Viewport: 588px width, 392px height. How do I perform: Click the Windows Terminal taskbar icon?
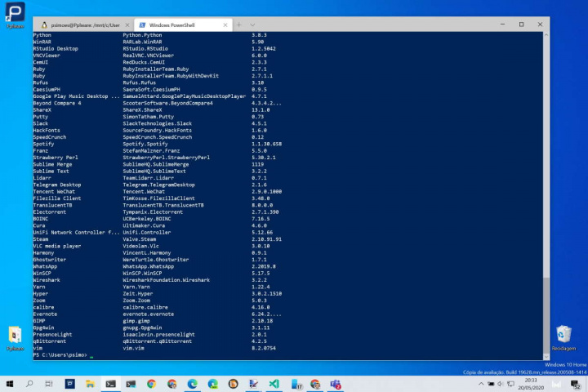111,383
